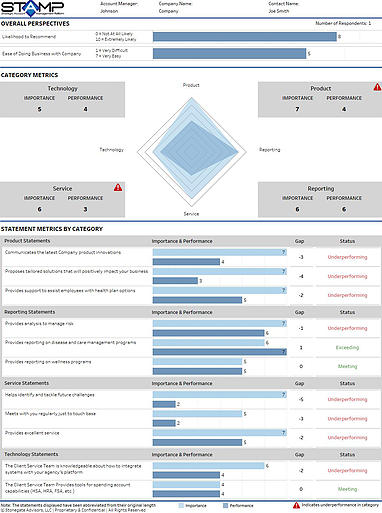
Task: Click the Technology axis label beside radar chart
Action: tap(112, 150)
